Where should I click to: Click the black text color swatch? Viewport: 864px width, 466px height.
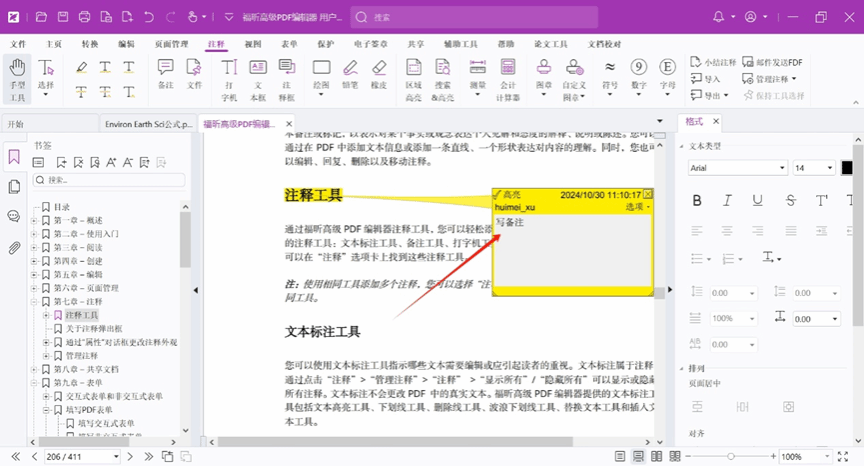pos(847,168)
